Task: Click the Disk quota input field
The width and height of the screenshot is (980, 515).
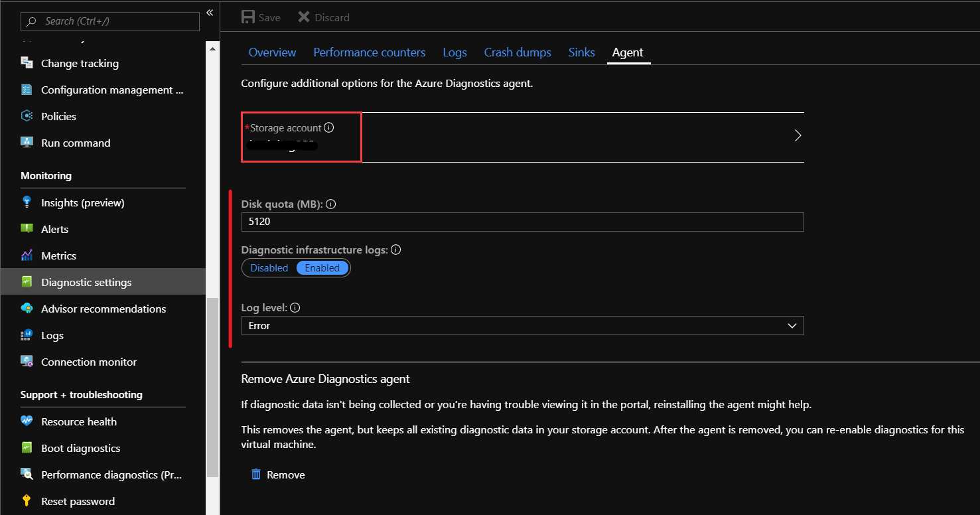Action: click(x=522, y=222)
